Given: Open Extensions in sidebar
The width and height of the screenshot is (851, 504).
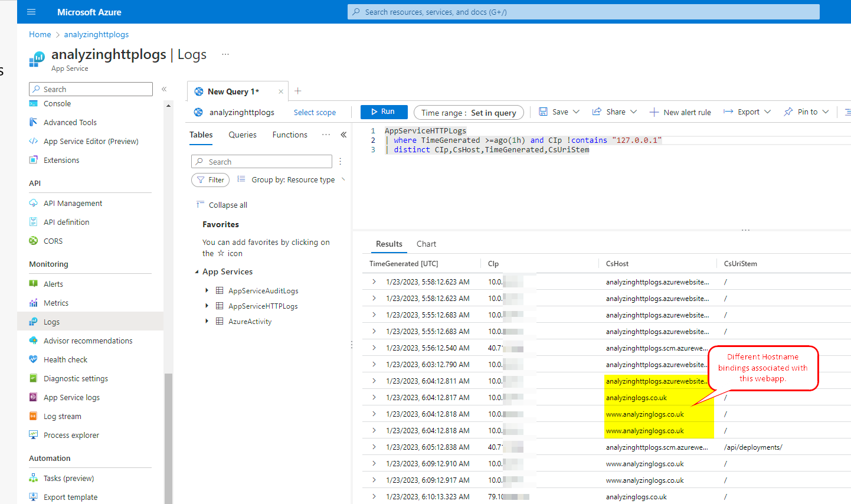Looking at the screenshot, I should (x=61, y=160).
